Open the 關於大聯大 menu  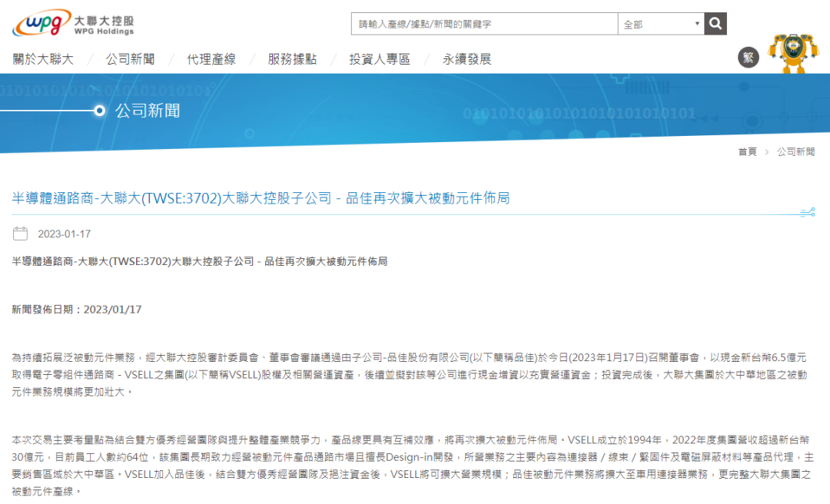[43, 59]
